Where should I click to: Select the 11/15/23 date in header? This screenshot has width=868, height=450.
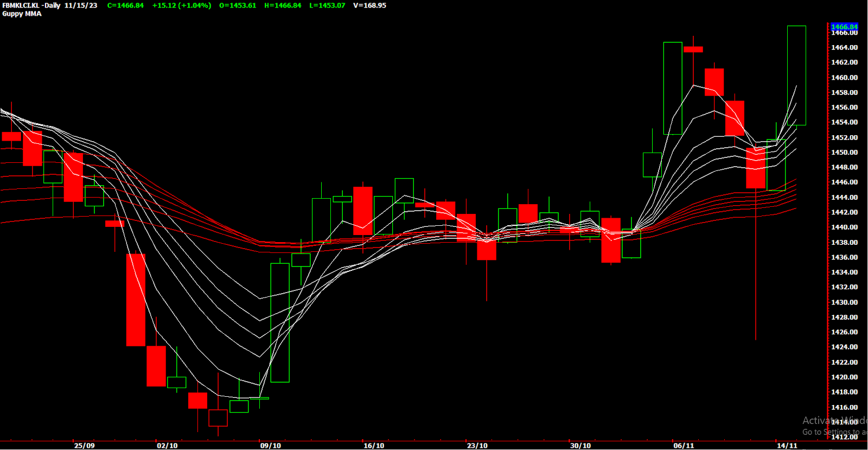pos(81,5)
